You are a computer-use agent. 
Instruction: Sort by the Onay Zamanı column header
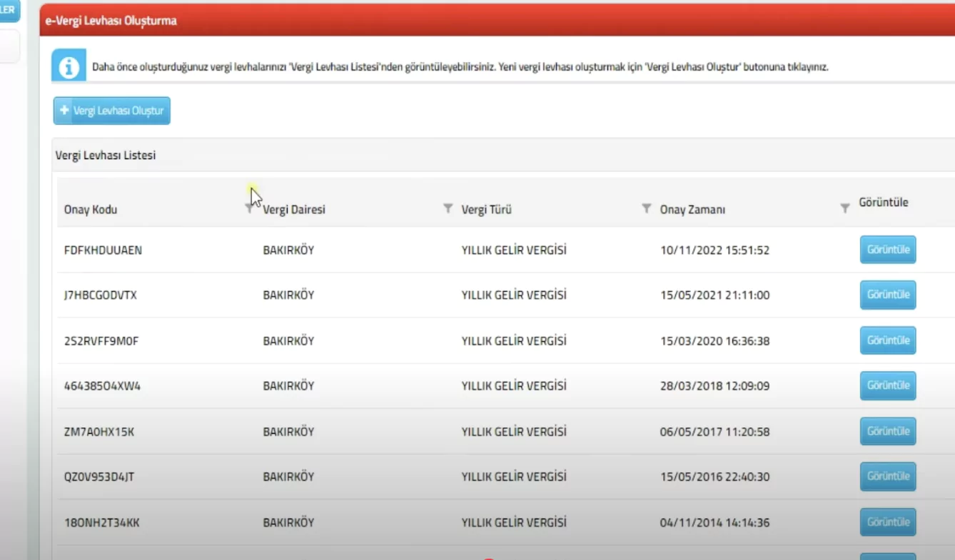pos(692,210)
